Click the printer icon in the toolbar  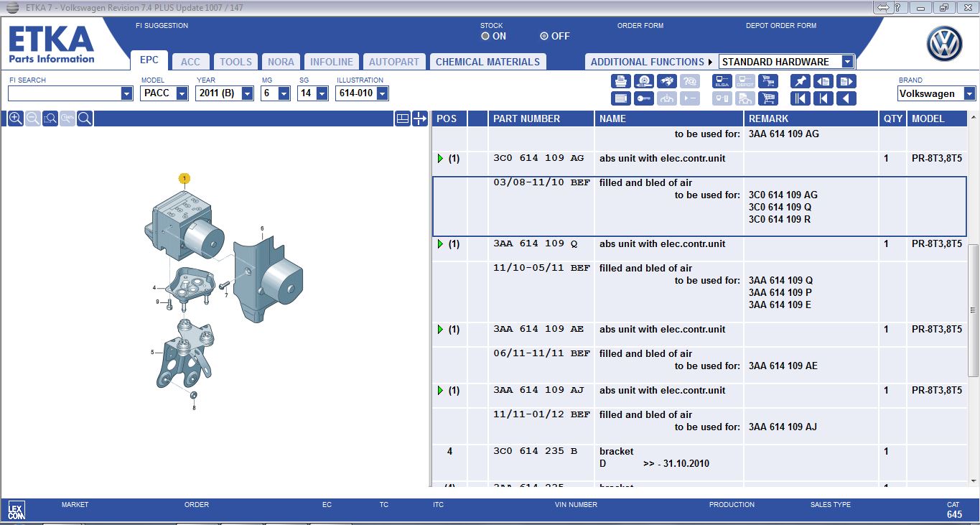point(621,81)
